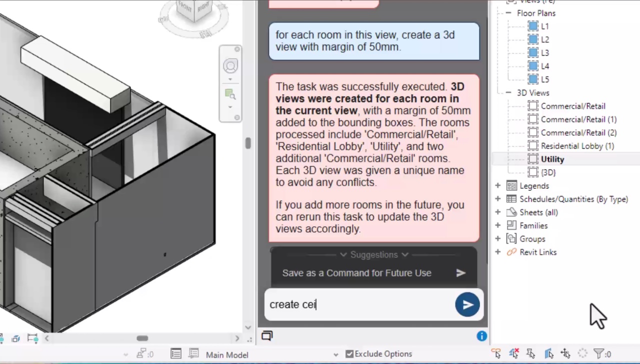The height and width of the screenshot is (364, 640).
Task: Expand the Groups node
Action: (497, 239)
